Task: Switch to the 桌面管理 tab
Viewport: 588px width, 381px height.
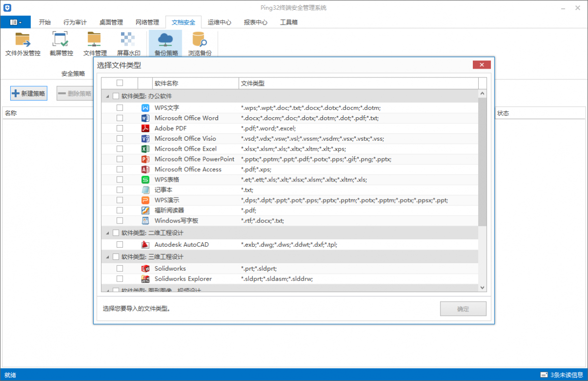Action: 111,22
